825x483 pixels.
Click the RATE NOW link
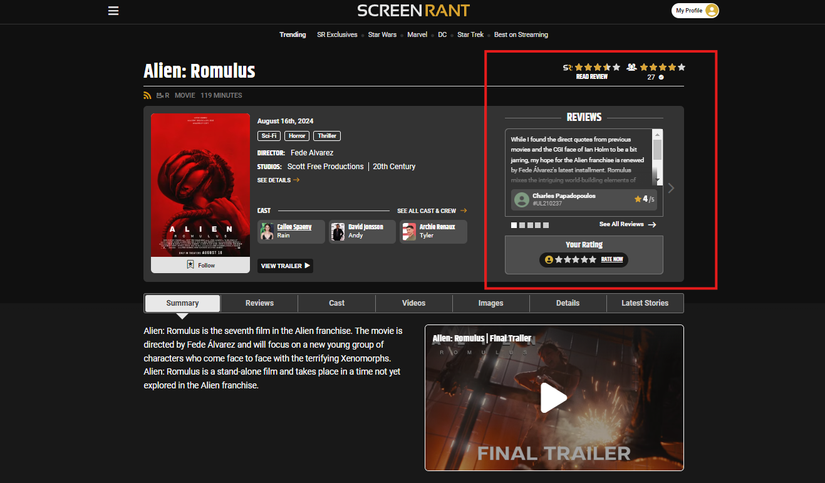[612, 259]
